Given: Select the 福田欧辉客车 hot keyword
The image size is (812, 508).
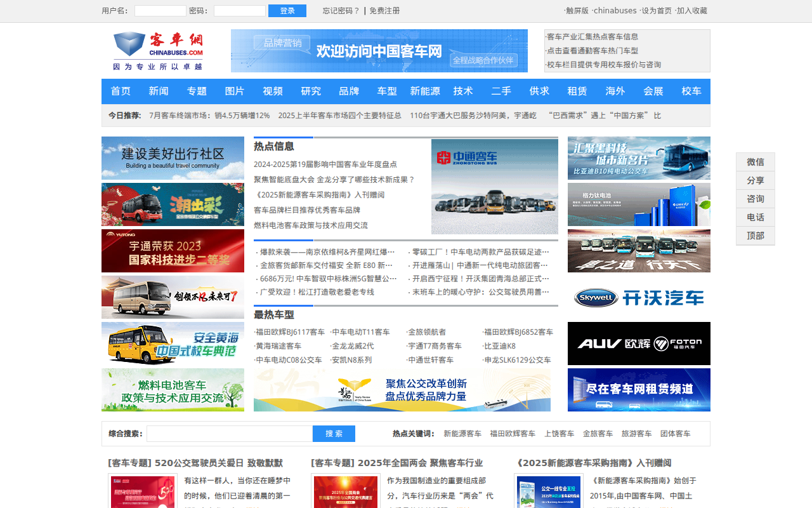Looking at the screenshot, I should point(513,434).
